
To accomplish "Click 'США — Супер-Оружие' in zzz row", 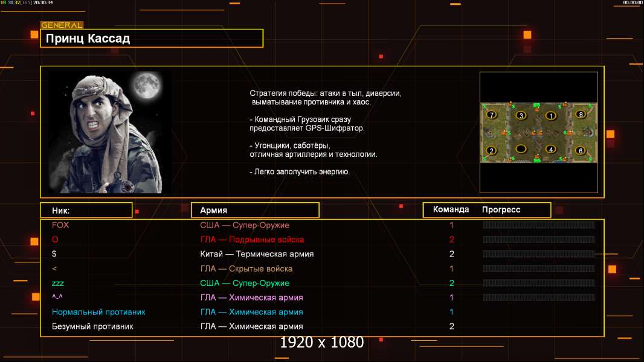I will 245,283.
